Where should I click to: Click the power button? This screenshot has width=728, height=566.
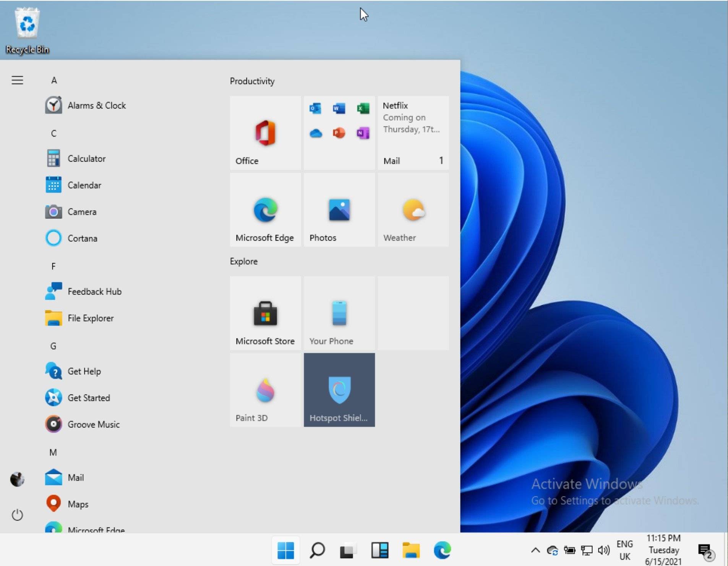pos(18,514)
